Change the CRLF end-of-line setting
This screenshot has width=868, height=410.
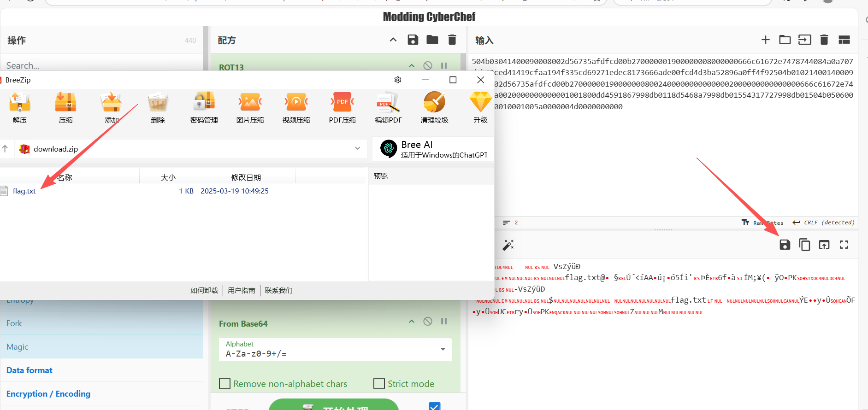coord(824,223)
